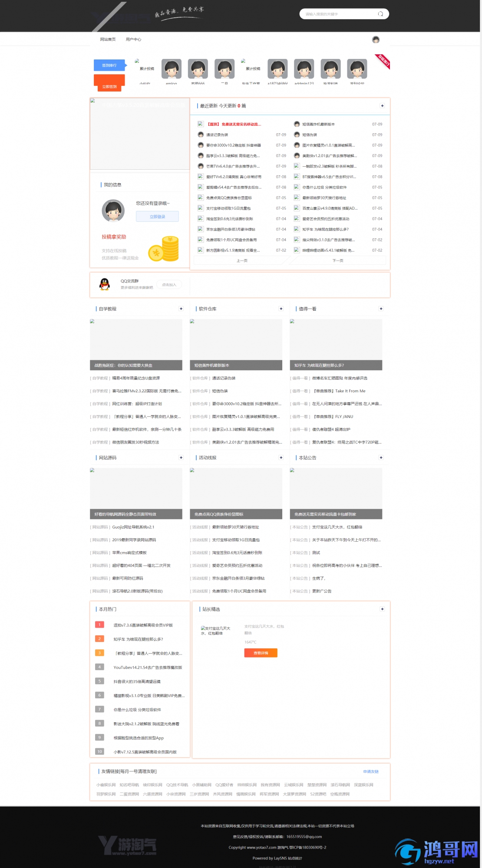Open post BT搜索神器v6.5去广告
This screenshot has width=482, height=868.
(329, 177)
